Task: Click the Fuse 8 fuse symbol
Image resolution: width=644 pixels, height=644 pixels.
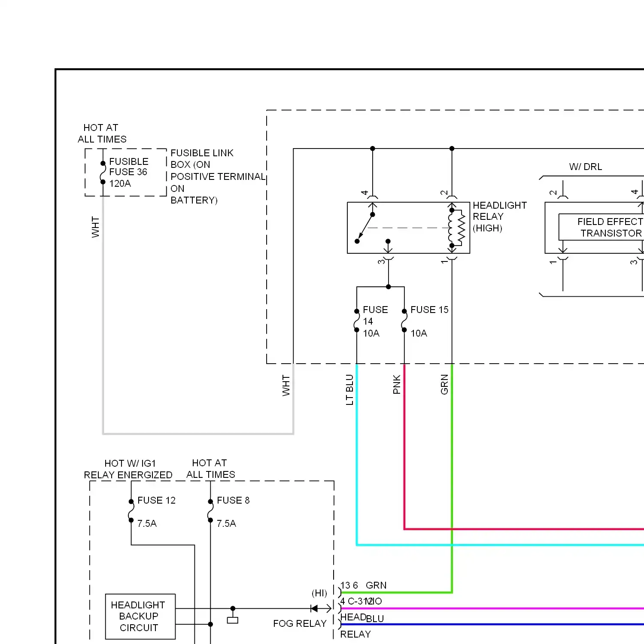Action: point(210,511)
